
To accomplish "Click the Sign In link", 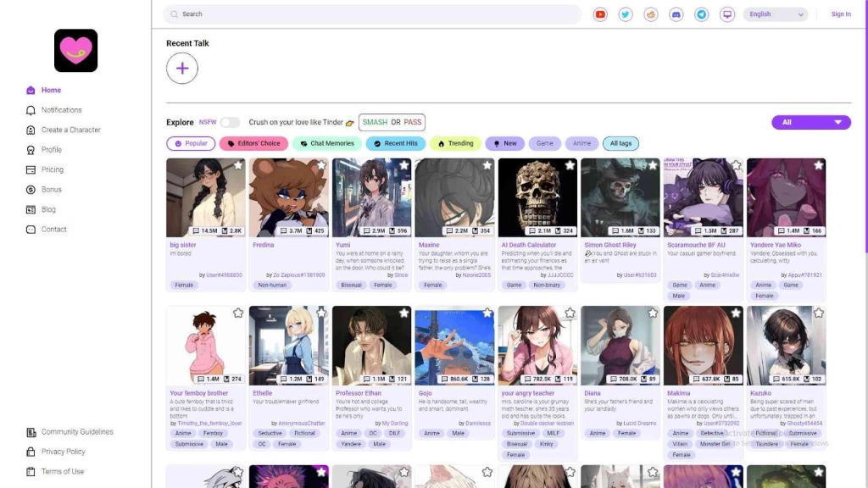I will coord(841,14).
